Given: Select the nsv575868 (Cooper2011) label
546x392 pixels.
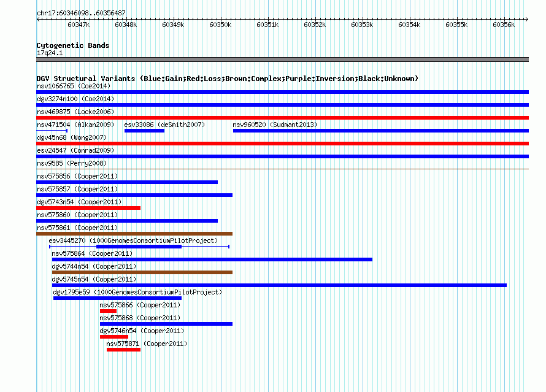Looking at the screenshot, I should pos(140,318).
